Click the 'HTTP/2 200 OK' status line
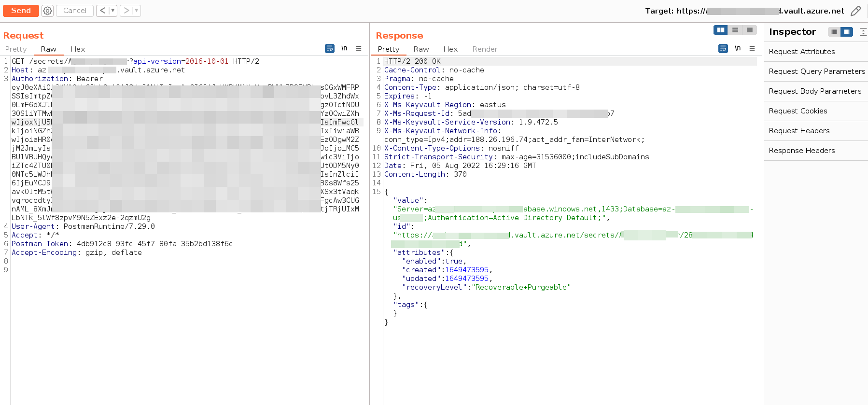The image size is (868, 405). click(412, 61)
